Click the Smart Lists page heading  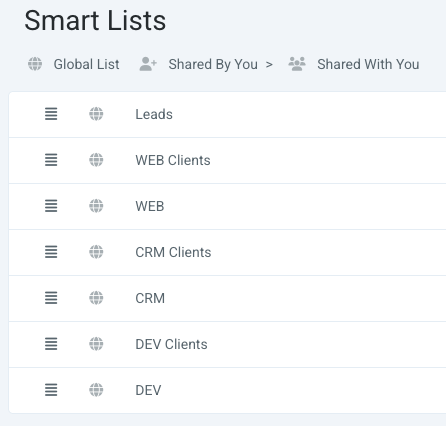point(95,20)
